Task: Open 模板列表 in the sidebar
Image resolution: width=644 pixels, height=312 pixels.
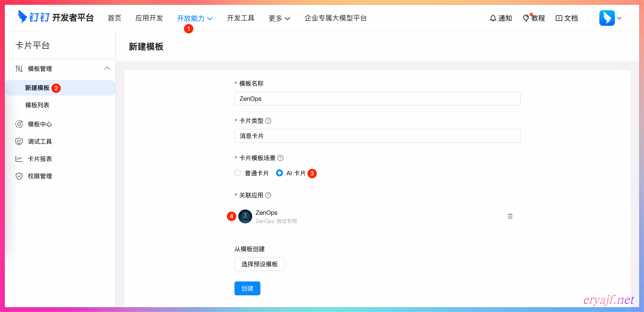Action: pyautogui.click(x=37, y=105)
